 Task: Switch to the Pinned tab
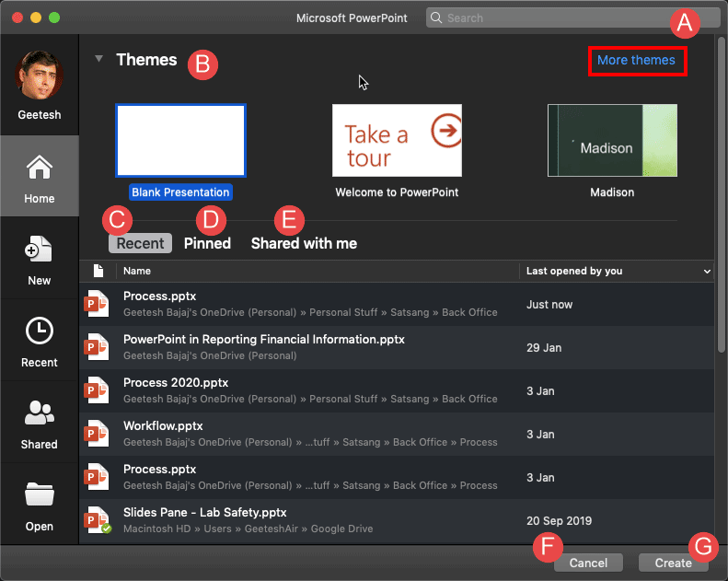[x=207, y=243]
